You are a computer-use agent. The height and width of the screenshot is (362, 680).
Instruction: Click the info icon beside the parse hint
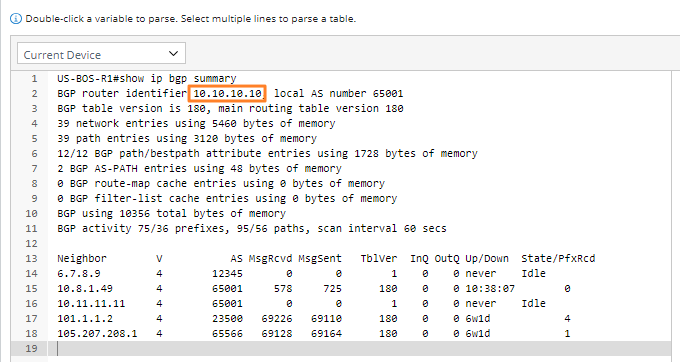(16, 19)
